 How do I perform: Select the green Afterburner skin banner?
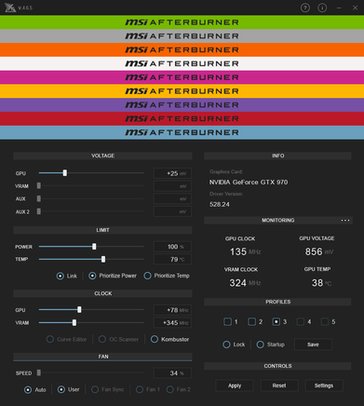click(x=182, y=22)
